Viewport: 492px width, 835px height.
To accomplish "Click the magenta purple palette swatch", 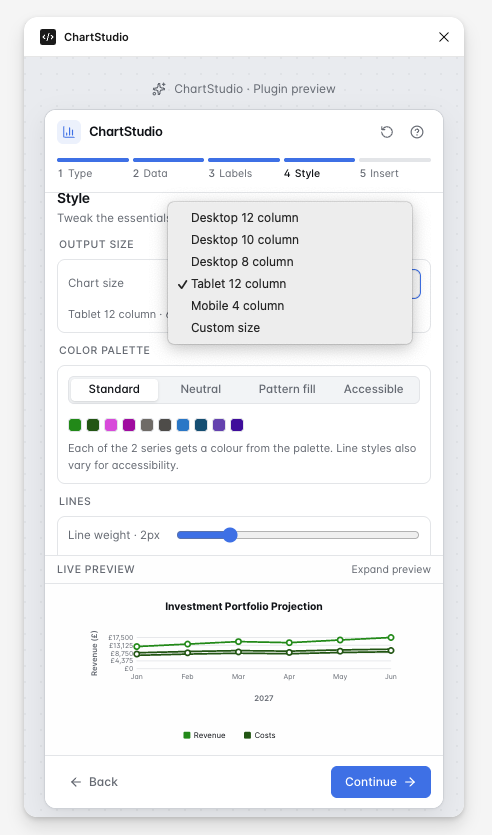I will point(129,425).
